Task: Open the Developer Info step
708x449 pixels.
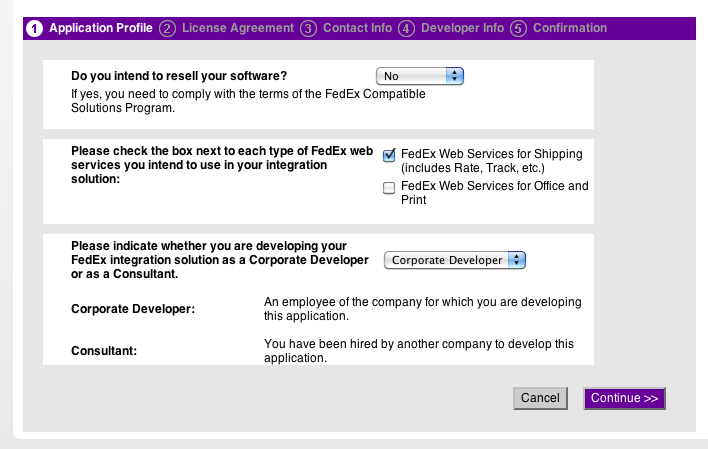Action: (462, 28)
